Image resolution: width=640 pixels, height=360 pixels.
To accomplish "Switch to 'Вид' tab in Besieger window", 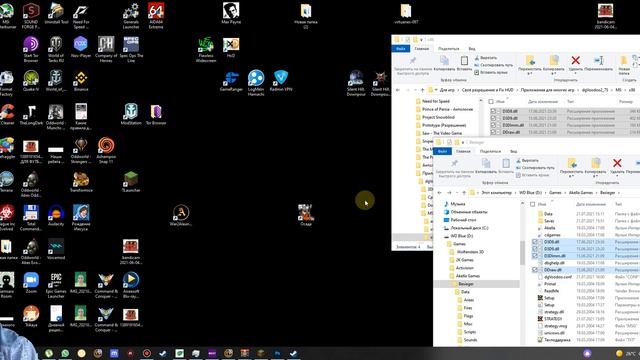I will click(x=513, y=151).
